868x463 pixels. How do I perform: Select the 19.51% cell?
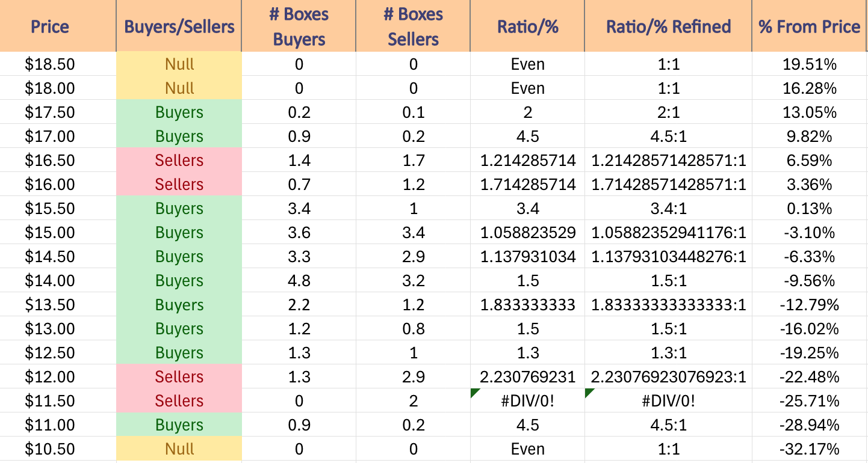[x=810, y=64]
